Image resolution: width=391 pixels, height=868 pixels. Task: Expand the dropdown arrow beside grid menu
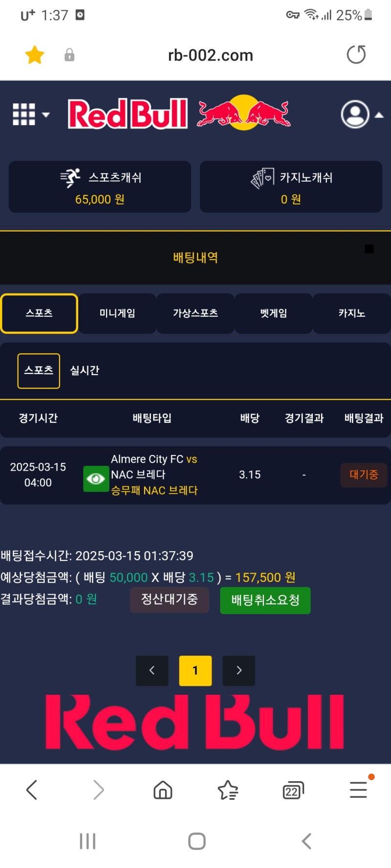click(46, 115)
